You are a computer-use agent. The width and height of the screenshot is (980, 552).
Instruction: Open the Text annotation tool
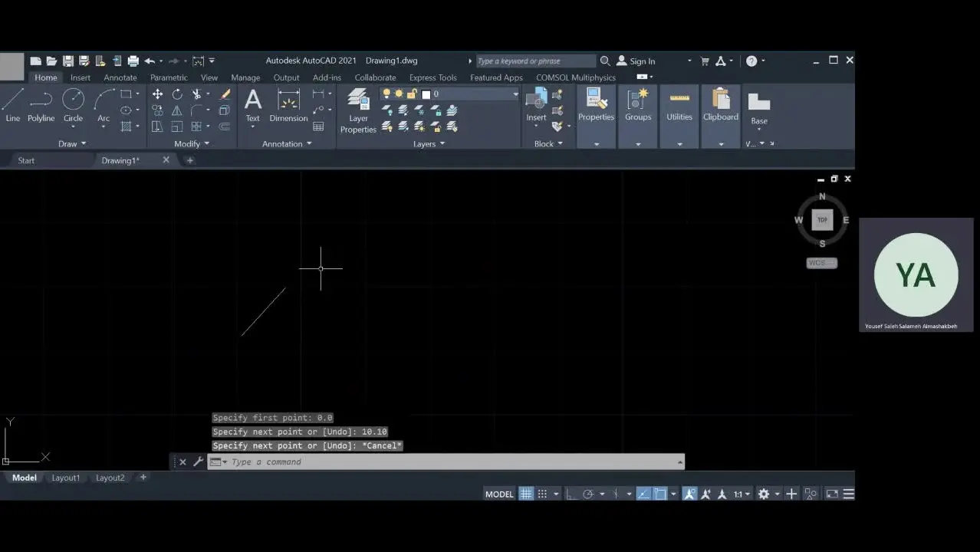pyautogui.click(x=253, y=105)
